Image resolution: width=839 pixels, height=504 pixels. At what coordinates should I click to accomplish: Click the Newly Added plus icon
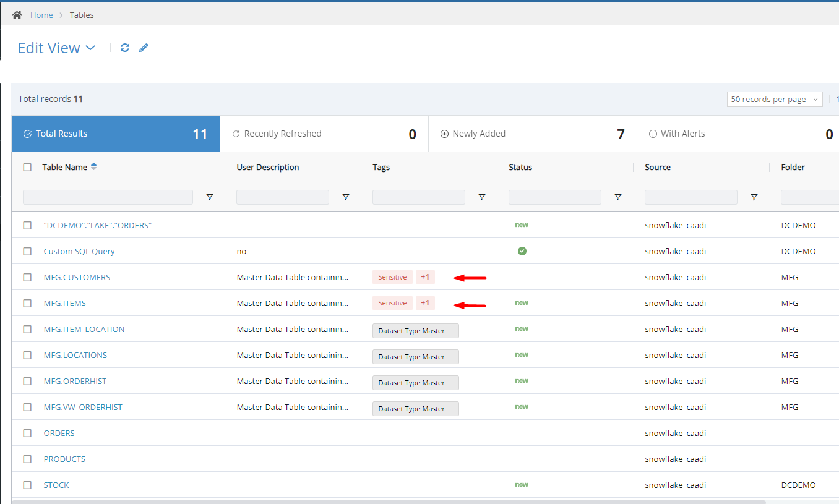444,134
